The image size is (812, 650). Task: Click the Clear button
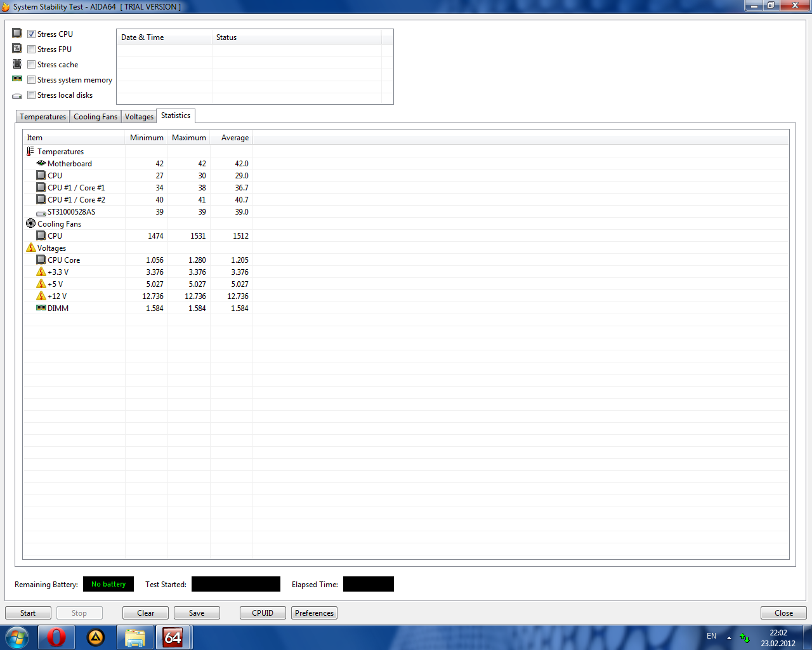point(146,613)
